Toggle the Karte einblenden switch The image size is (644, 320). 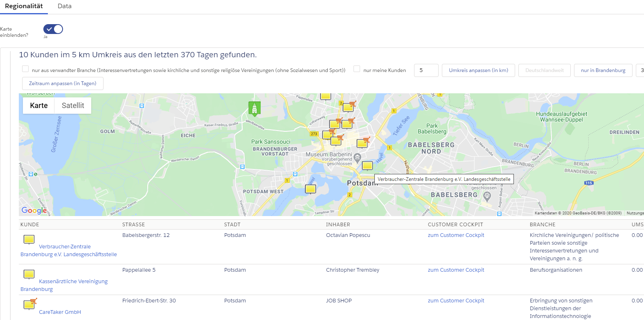[53, 29]
